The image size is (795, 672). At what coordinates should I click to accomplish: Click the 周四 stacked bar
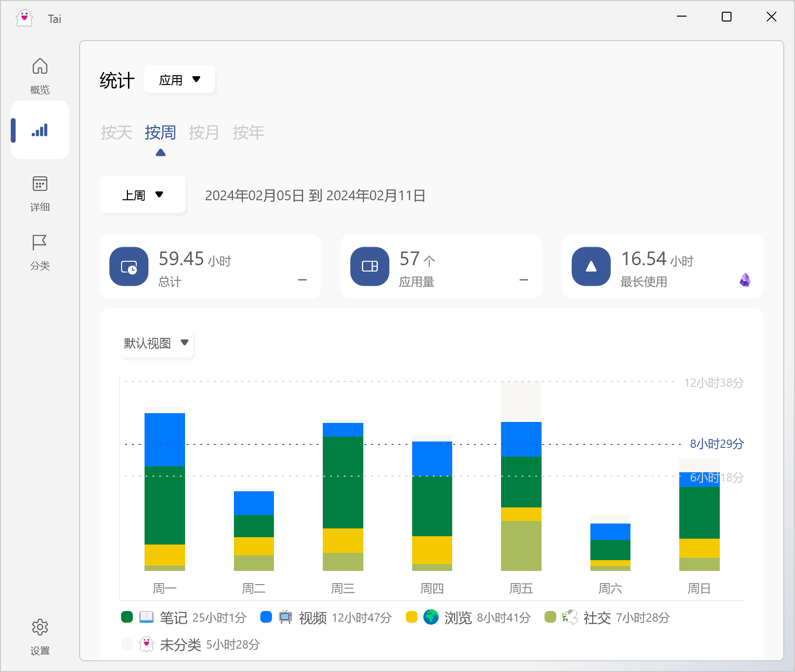click(x=432, y=503)
